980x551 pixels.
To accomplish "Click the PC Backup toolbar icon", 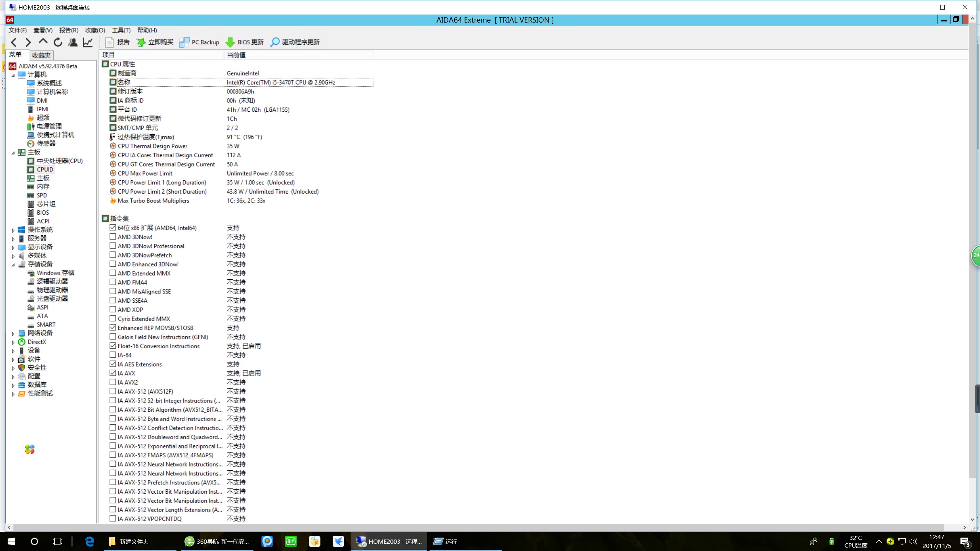I will 184,42.
